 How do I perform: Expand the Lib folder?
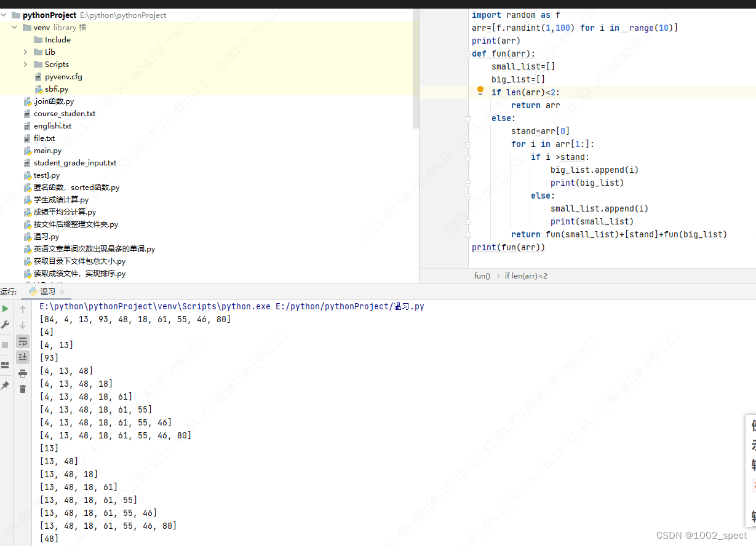(x=25, y=52)
